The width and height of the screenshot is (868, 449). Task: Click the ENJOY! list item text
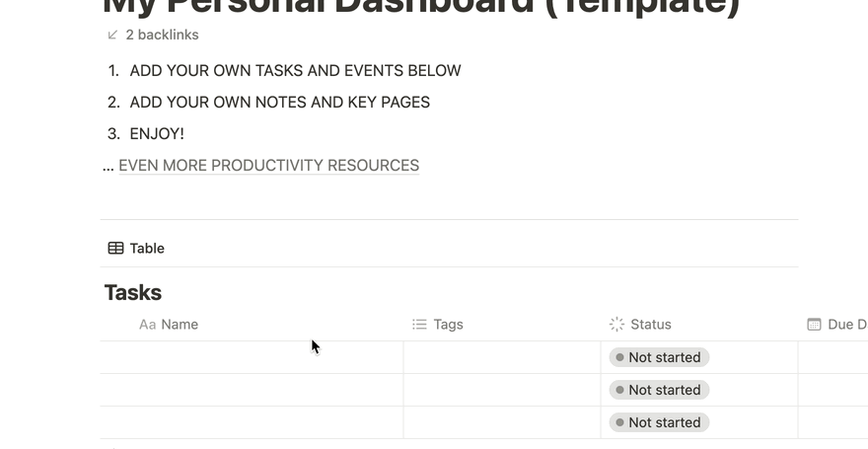pyautogui.click(x=157, y=134)
